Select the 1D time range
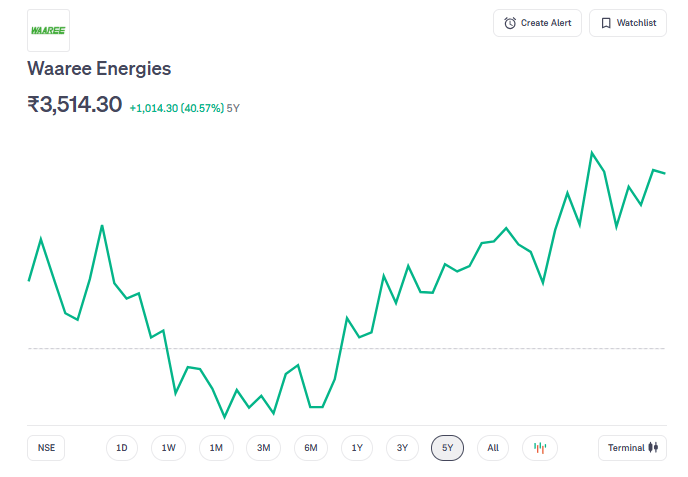This screenshot has width=688, height=477. 122,448
